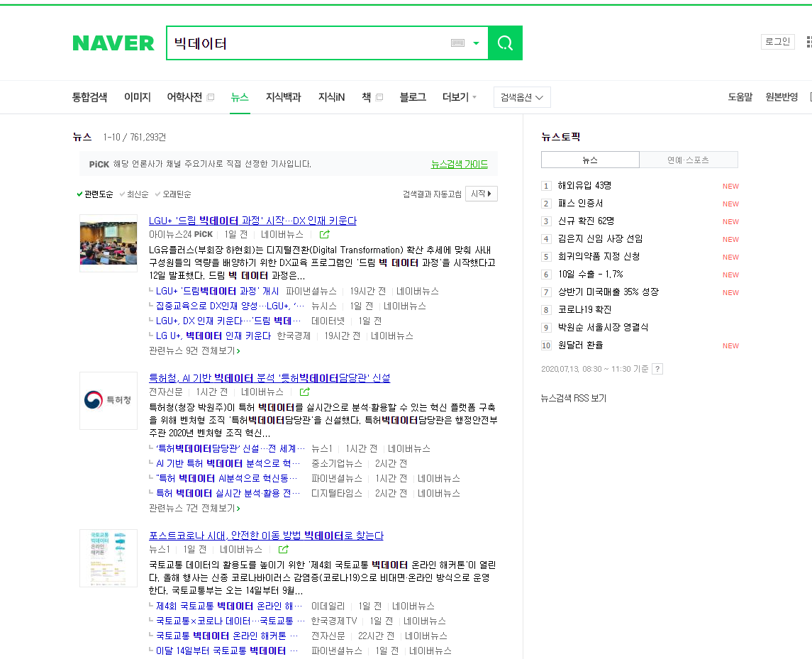Viewport: 812px width, 659px height.
Task: Open the 특허청 logo thumbnail
Action: (109, 401)
